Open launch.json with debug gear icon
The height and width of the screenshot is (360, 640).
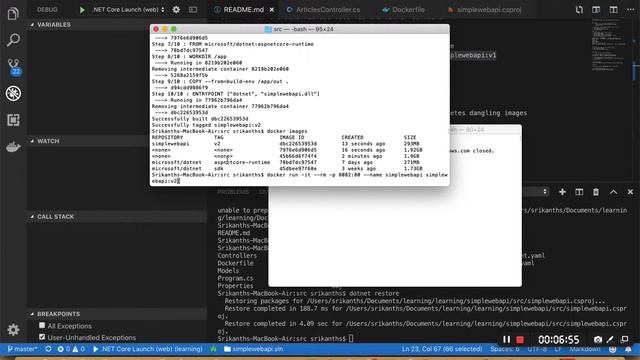click(x=176, y=9)
